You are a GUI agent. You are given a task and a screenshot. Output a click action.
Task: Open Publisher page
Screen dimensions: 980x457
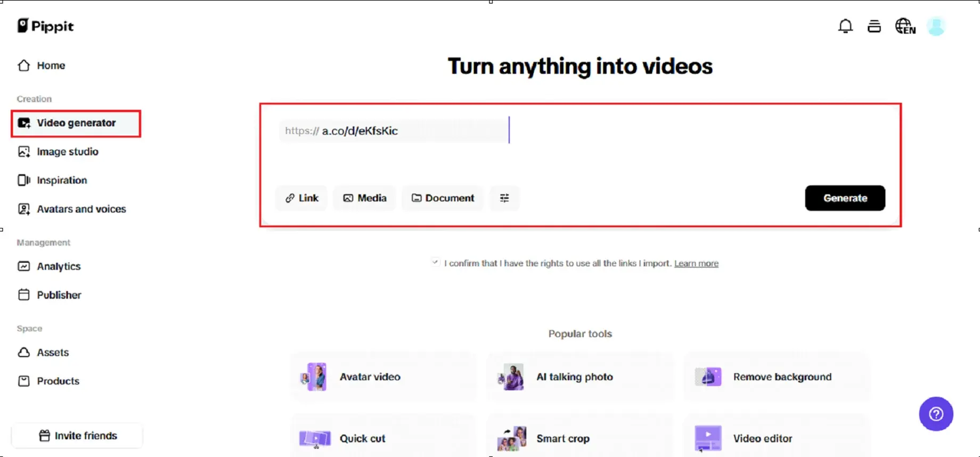(50, 295)
